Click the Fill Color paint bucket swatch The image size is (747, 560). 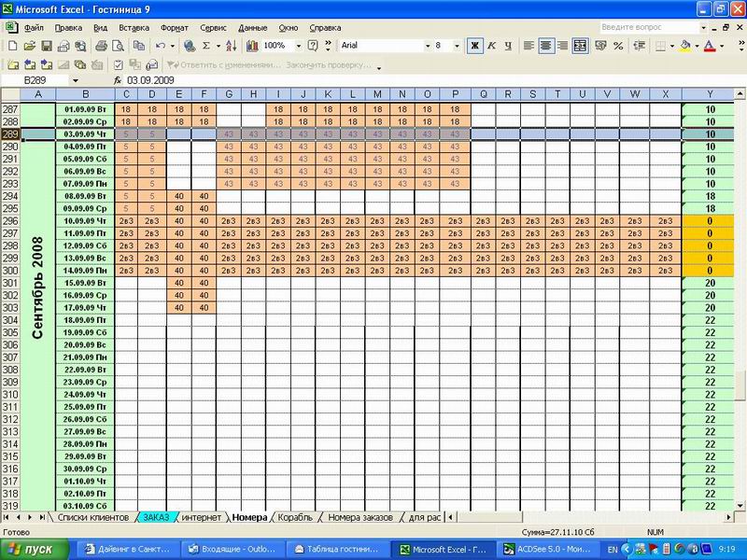(684, 45)
